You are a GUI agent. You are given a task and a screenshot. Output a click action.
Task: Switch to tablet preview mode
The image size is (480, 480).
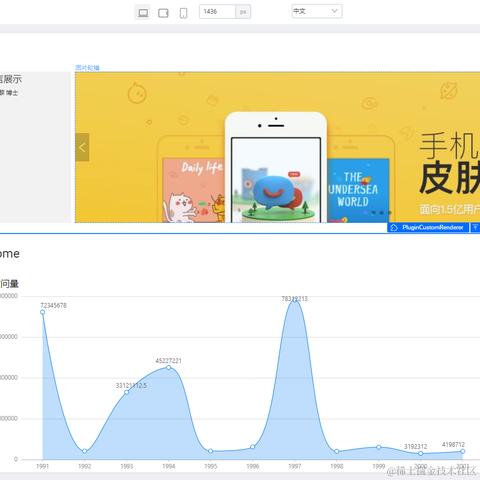pos(163,13)
